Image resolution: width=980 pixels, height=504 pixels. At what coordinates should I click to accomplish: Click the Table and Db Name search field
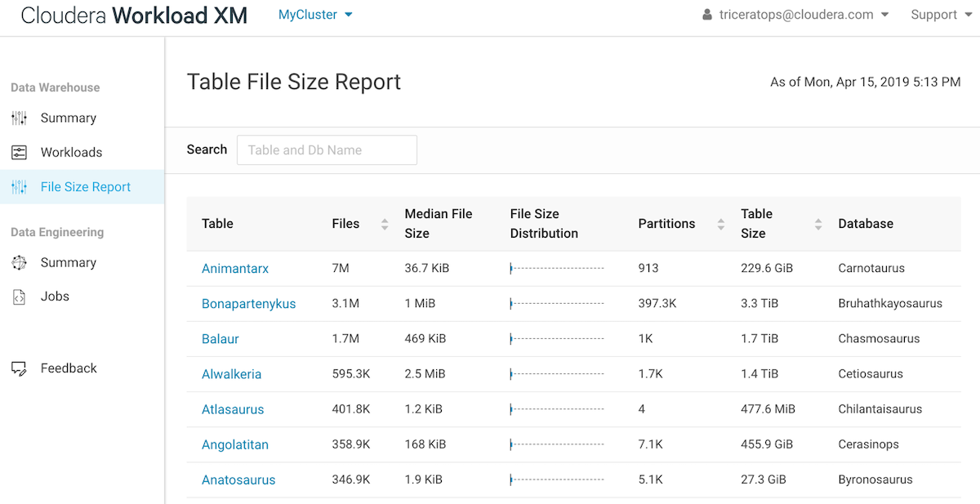327,150
